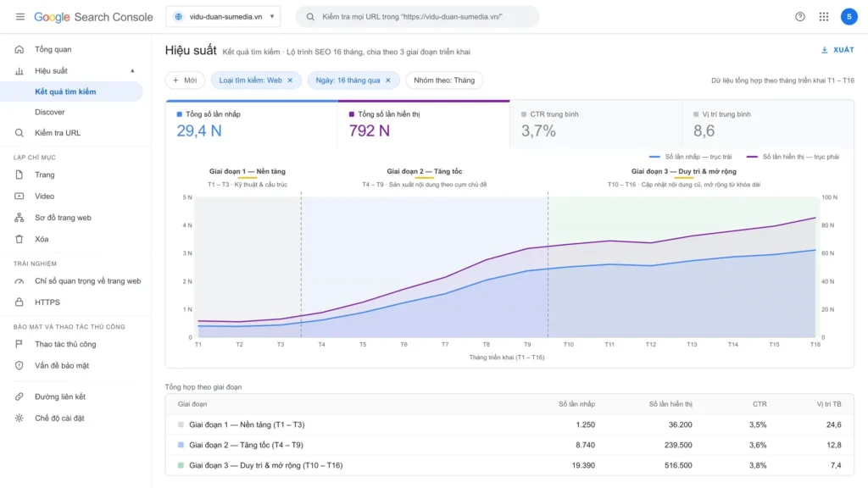
Task: Open the hamburger main menu
Action: [x=20, y=17]
